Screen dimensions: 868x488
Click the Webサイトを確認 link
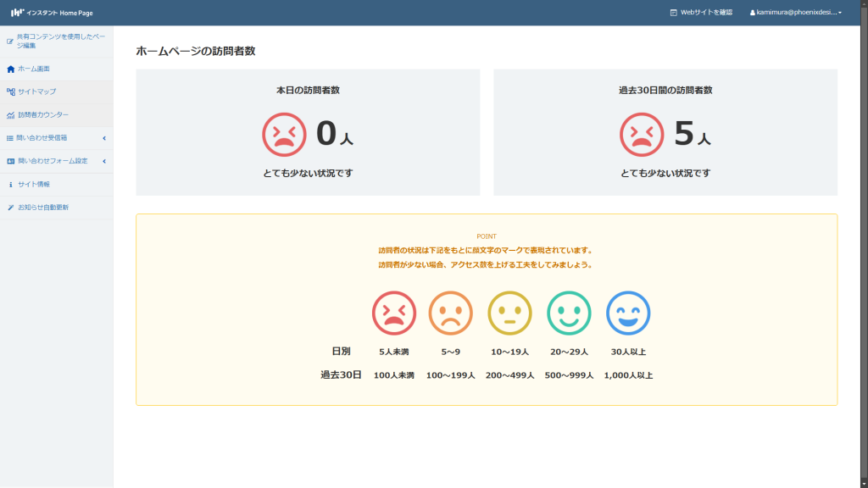point(701,13)
